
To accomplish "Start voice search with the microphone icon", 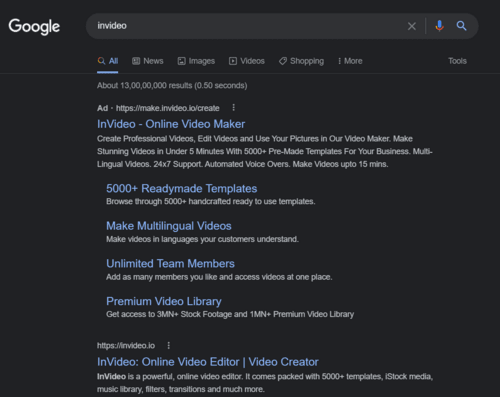I will pyautogui.click(x=439, y=26).
